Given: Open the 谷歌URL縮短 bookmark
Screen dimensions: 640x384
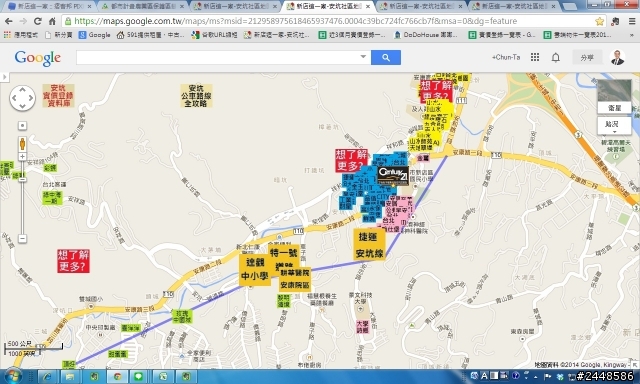Looking at the screenshot, I should tap(215, 35).
